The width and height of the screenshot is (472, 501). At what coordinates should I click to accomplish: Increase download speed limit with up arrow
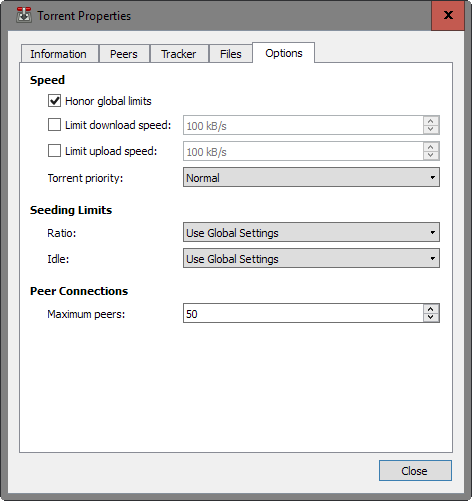tap(431, 121)
